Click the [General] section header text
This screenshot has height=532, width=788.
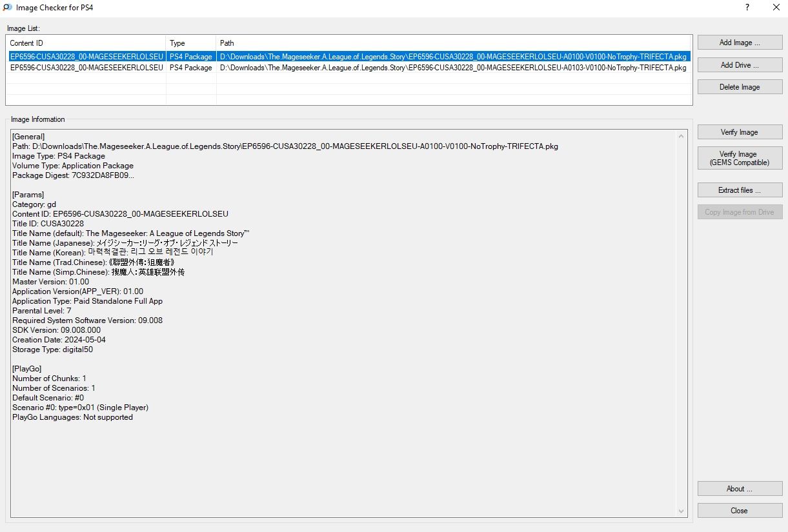28,137
